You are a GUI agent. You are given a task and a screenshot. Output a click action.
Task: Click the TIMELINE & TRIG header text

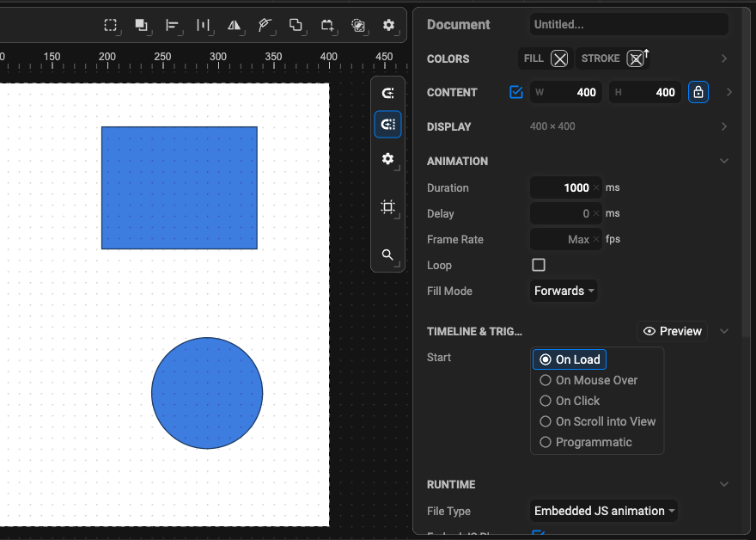click(x=474, y=332)
